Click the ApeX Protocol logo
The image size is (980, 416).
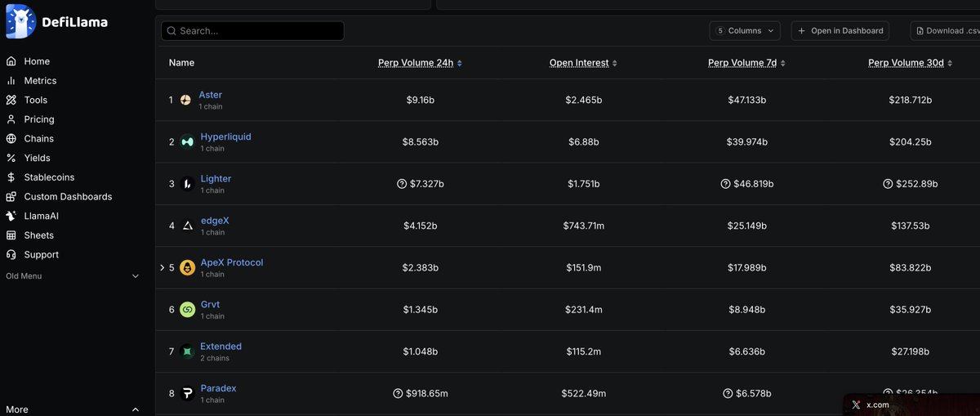click(x=187, y=267)
